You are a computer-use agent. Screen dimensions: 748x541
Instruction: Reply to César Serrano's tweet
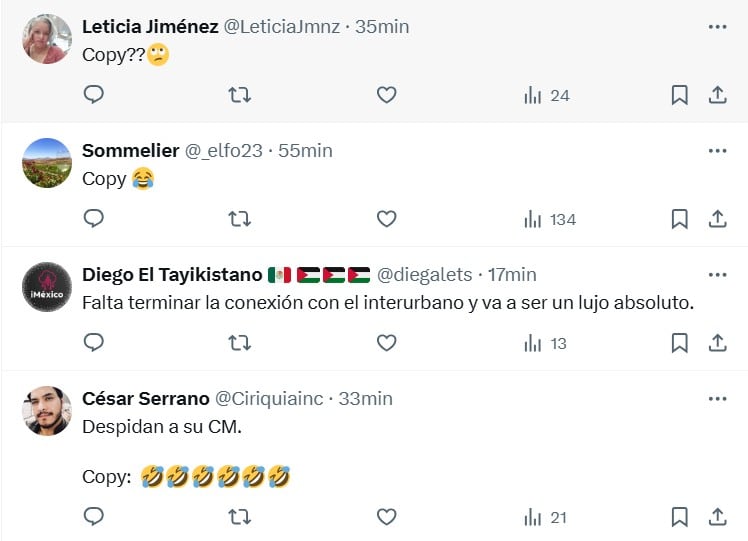pyautogui.click(x=94, y=517)
